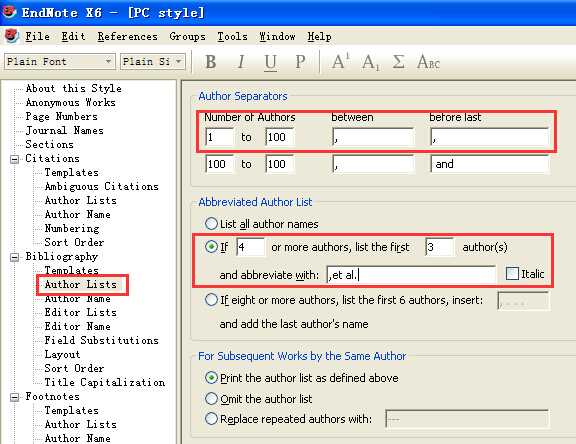Viewport: 576px width, 444px height.
Task: Select Anonymous Works in tree
Action: 71,102
